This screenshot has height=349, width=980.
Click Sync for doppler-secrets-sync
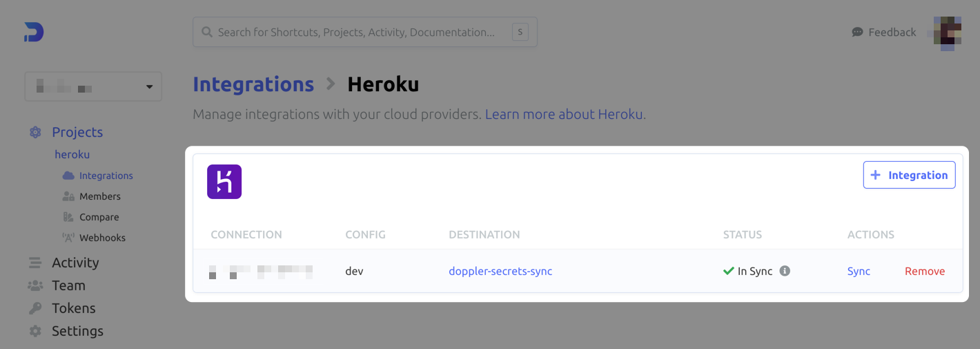point(859,271)
